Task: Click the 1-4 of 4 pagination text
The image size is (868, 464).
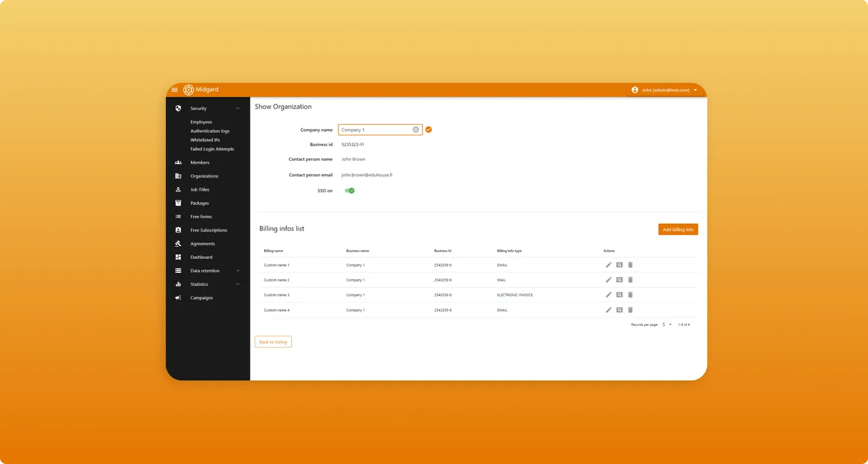Action: click(x=684, y=325)
